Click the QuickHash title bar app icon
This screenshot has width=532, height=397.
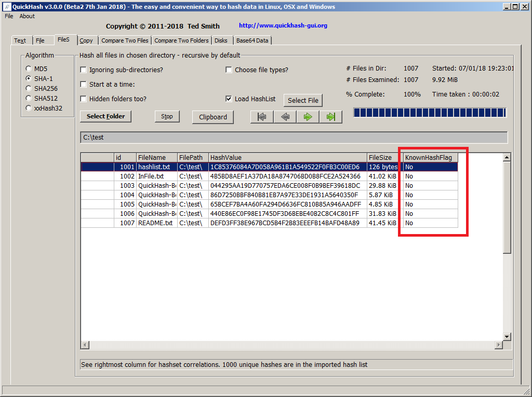click(6, 7)
